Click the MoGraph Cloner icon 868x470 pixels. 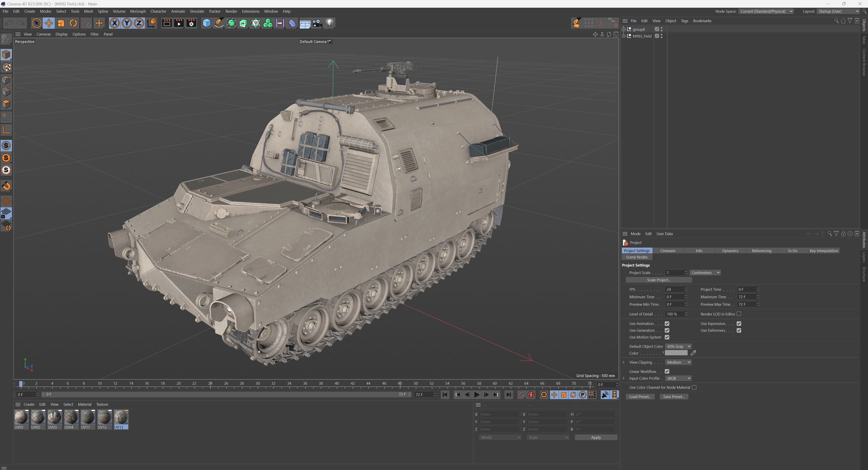tap(268, 23)
